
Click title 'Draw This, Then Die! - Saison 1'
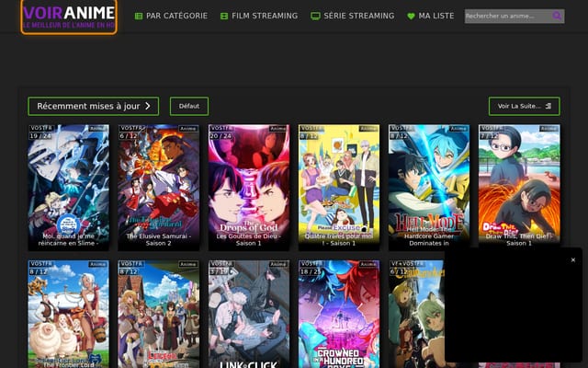519,239
